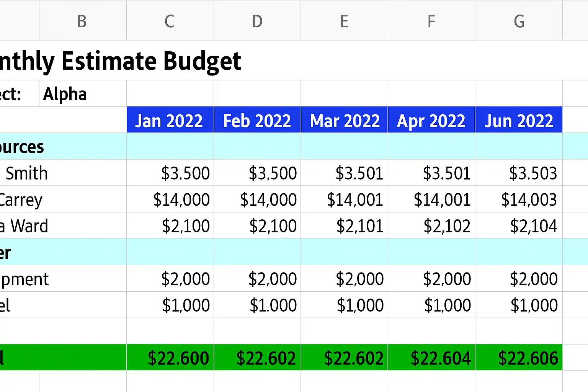
Task: Select the $1,000 cell under Mar 2022
Action: [345, 305]
